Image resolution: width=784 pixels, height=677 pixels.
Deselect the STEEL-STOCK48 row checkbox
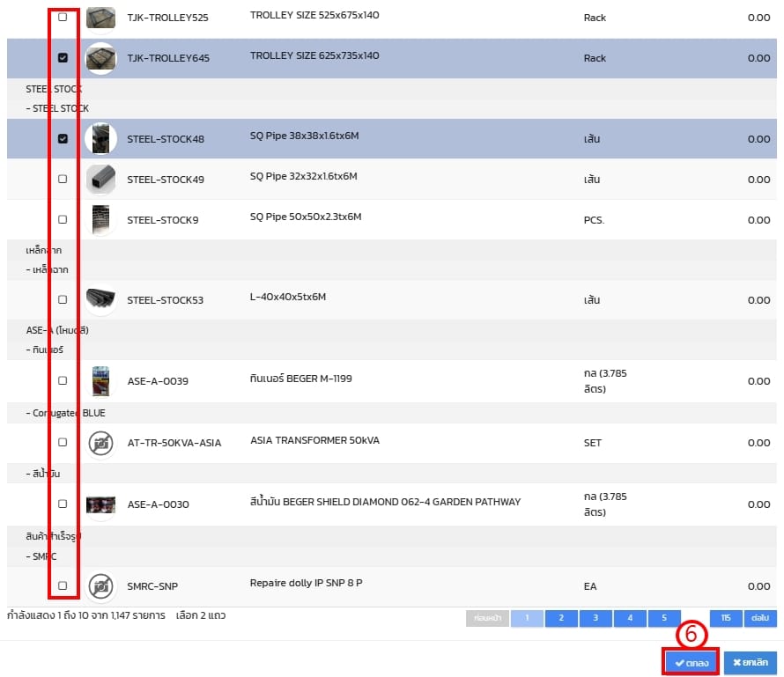pos(63,139)
